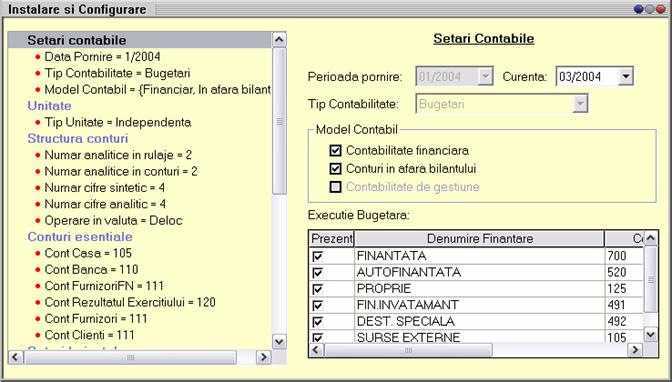The image size is (672, 382).
Task: Select Tip Unitate = Independenta item
Action: click(x=117, y=122)
